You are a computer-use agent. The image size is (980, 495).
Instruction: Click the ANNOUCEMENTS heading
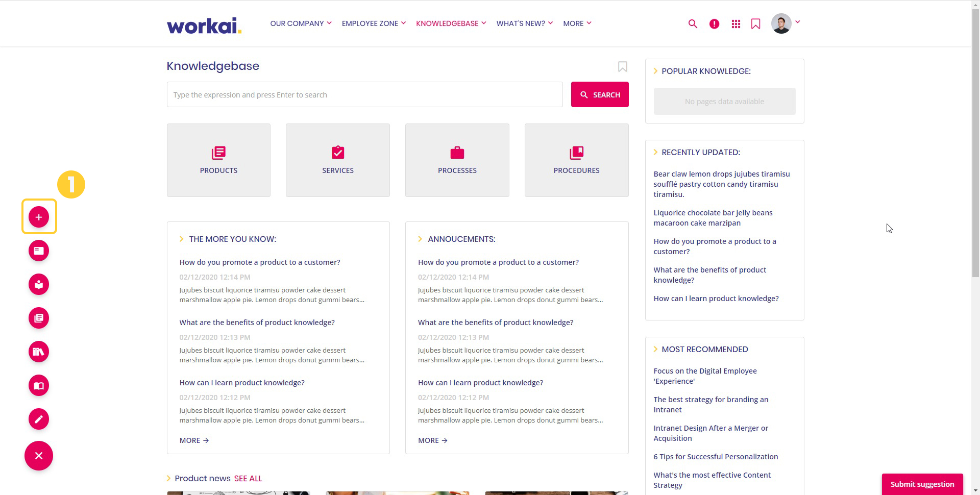pyautogui.click(x=461, y=239)
